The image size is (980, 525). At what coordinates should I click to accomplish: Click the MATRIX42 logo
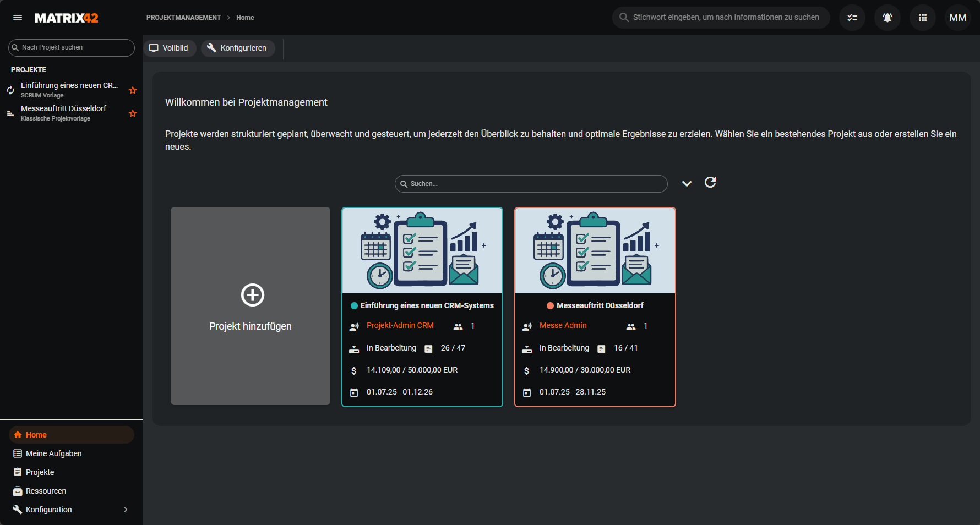coord(67,18)
